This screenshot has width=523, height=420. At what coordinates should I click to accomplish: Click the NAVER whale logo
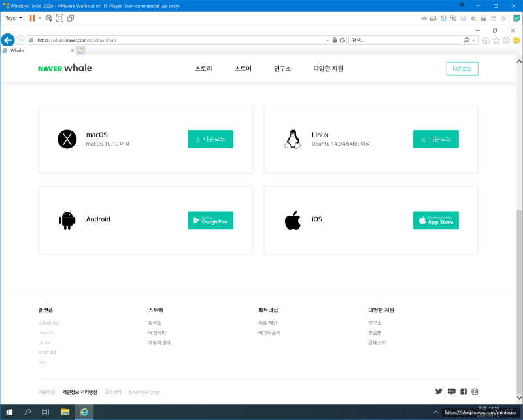point(65,68)
